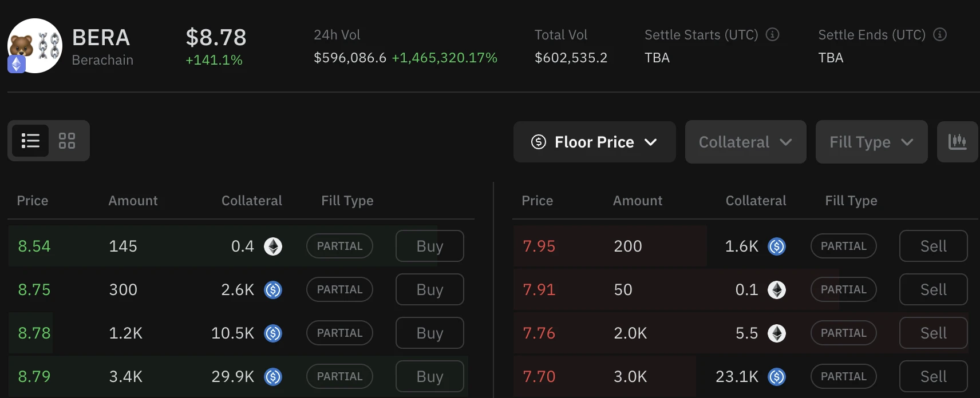This screenshot has height=398, width=980.
Task: Click USDC collateral icon in 8.75 row
Action: 273,290
